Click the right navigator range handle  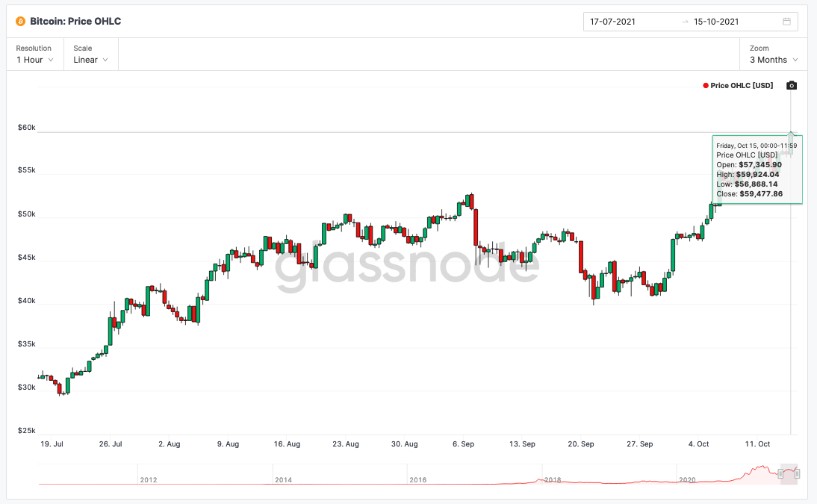point(798,473)
